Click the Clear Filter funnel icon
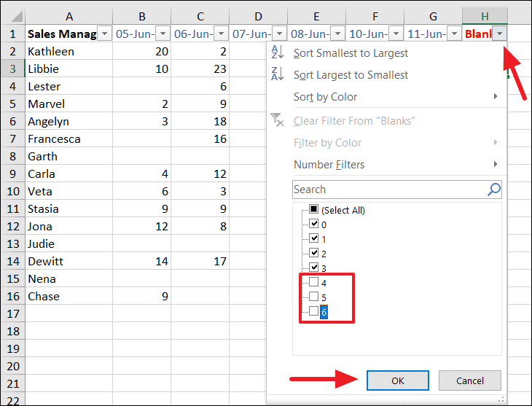 277,120
